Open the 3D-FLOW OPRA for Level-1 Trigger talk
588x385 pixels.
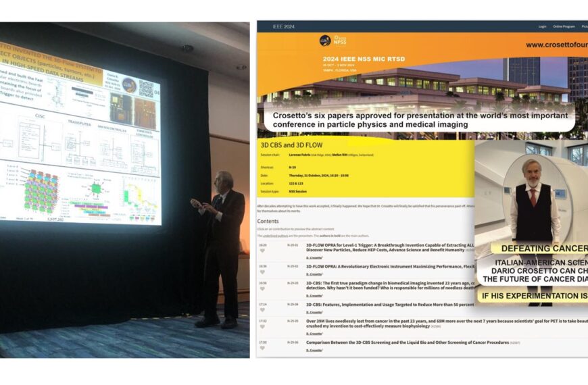[x=390, y=247]
